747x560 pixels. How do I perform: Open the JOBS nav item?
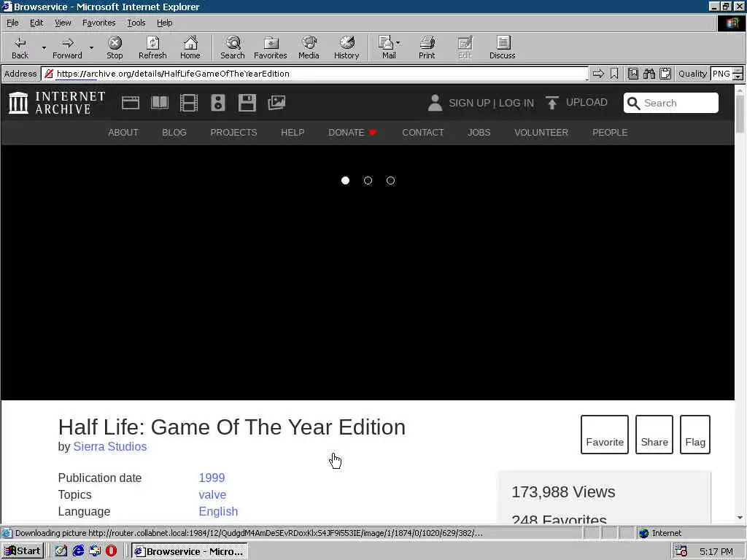pyautogui.click(x=479, y=133)
